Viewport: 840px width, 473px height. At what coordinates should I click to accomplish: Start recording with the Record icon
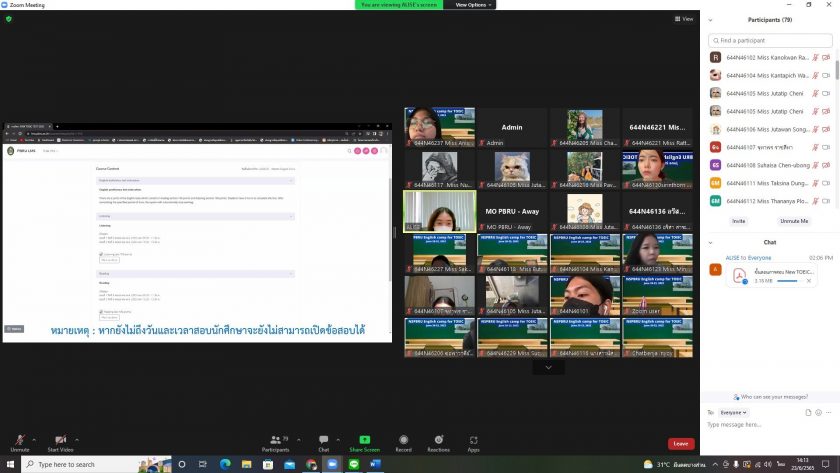[403, 443]
